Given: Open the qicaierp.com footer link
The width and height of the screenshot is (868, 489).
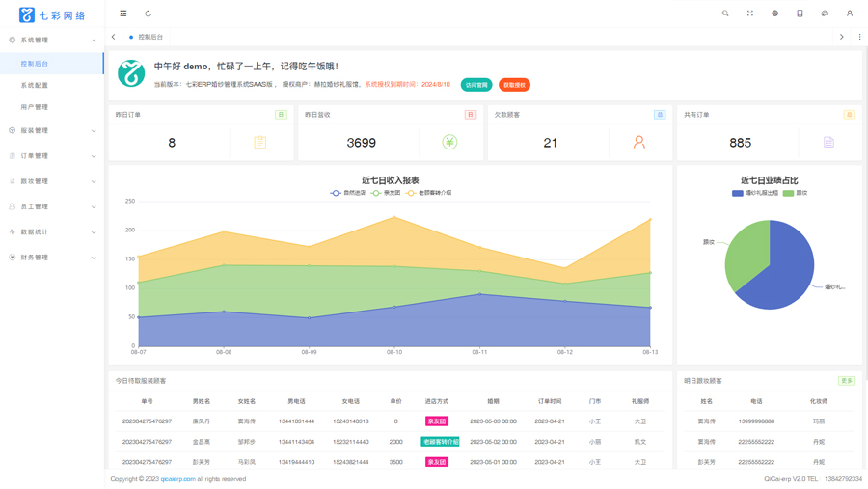Looking at the screenshot, I should tap(177, 479).
